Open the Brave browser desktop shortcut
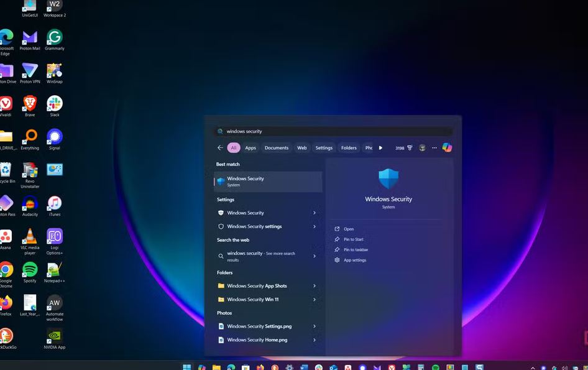Screen dimensions: 588x370 [30, 106]
